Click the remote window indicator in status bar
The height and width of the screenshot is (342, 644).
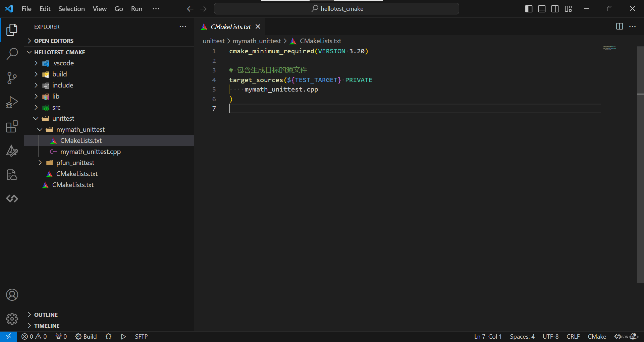coord(8,336)
